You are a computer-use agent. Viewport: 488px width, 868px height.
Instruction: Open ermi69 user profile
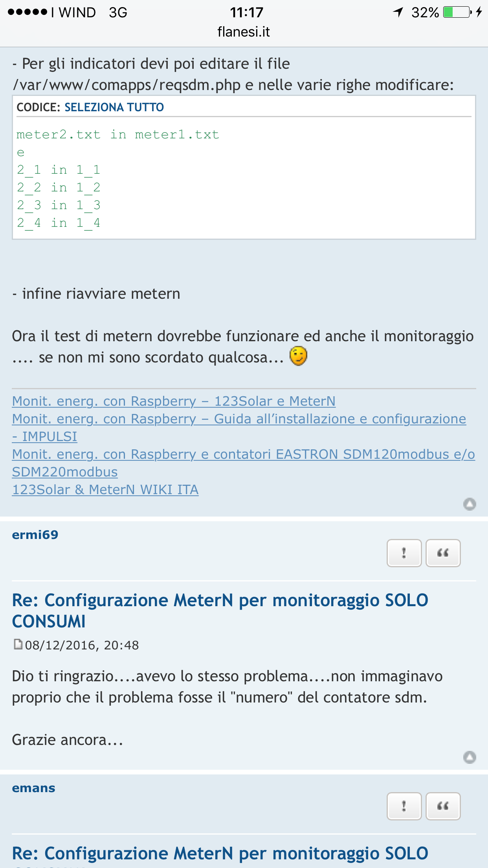(x=35, y=535)
